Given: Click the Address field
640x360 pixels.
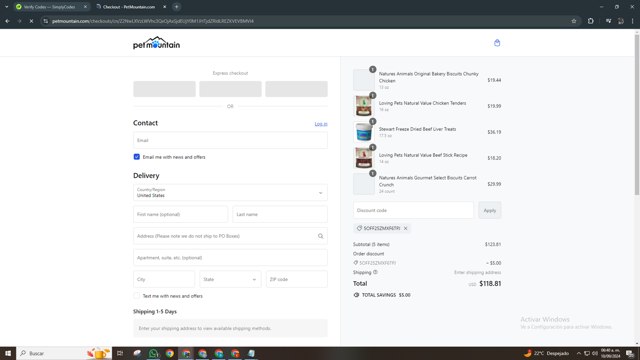Looking at the screenshot, I should [230, 236].
